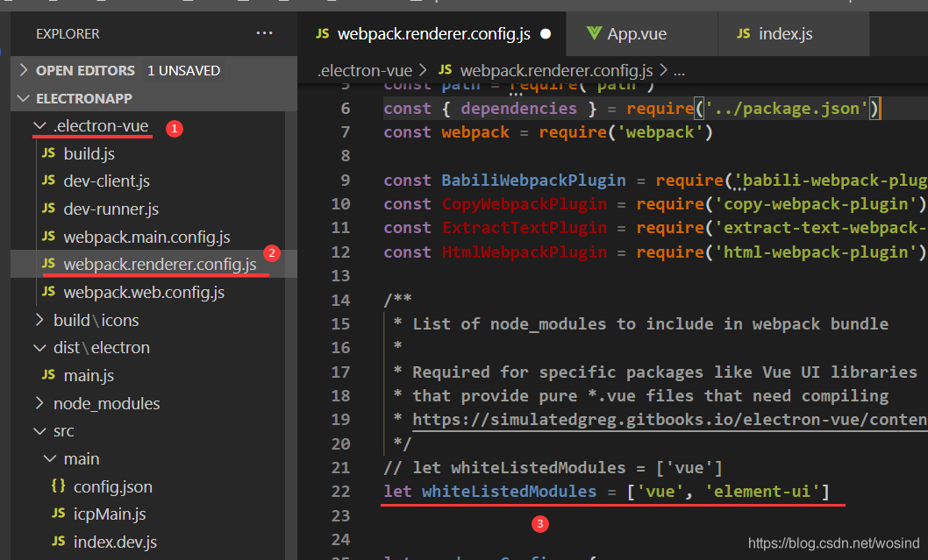Click 'CopyWebpackPlugin' on line 10
Viewport: 928px width, 560px height.
tap(524, 204)
